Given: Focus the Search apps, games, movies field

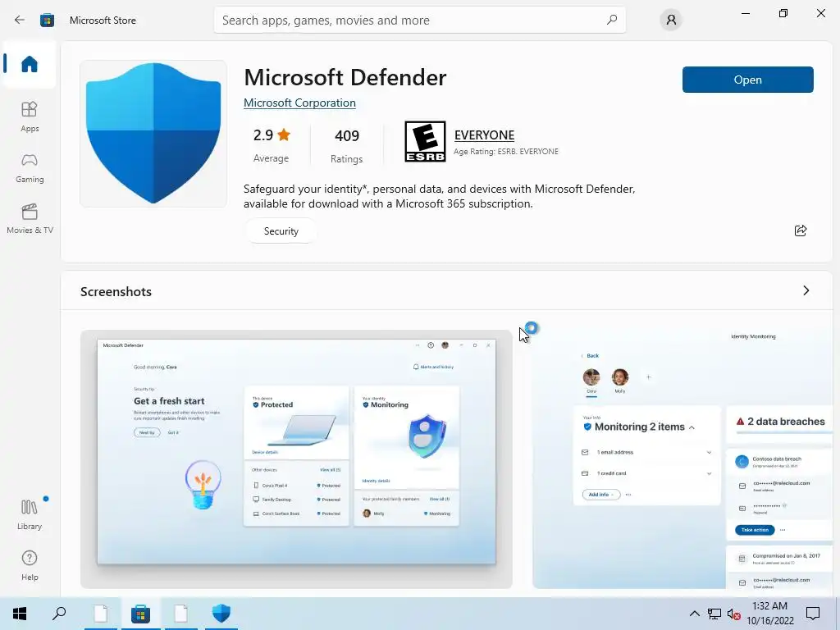Looking at the screenshot, I should [419, 21].
